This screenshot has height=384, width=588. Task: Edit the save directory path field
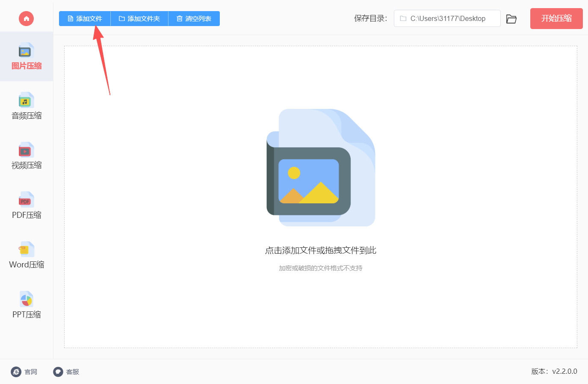pyautogui.click(x=447, y=18)
